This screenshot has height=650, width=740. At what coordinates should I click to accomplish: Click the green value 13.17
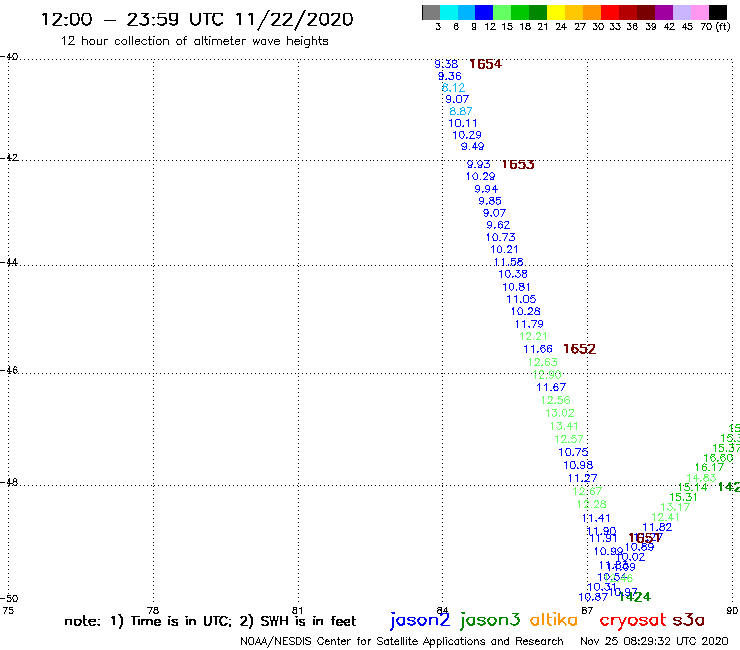click(675, 508)
